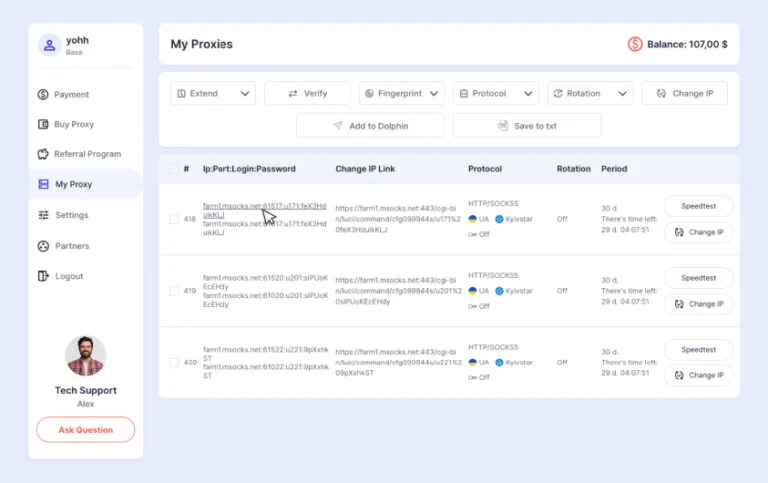Viewport: 768px width, 483px height.
Task: Run Speedtest for proxy 418
Action: [x=698, y=206]
